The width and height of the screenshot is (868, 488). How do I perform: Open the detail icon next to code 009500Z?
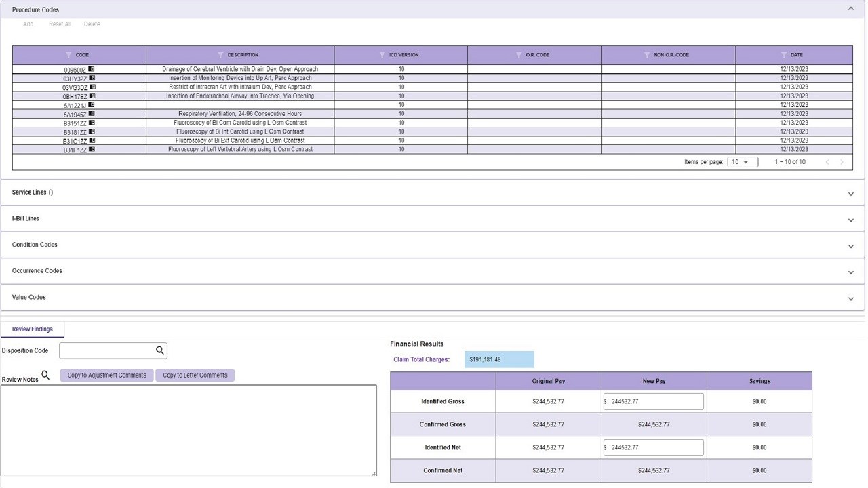click(x=92, y=69)
